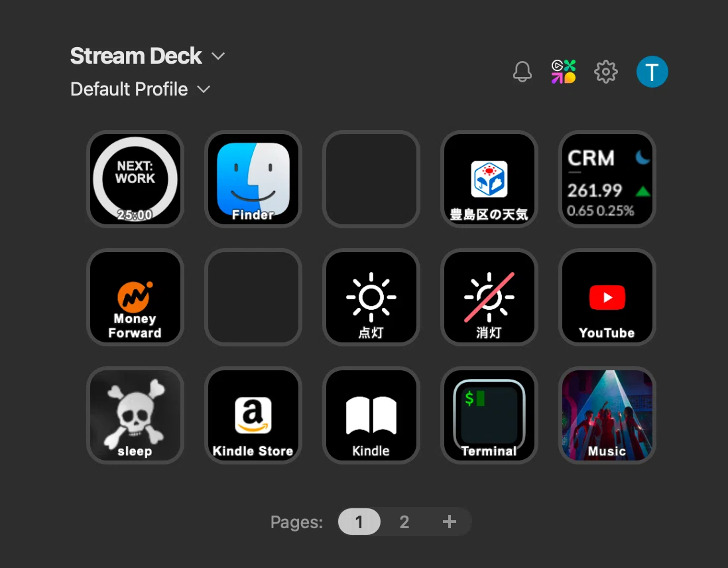Open the YouTube key
The height and width of the screenshot is (568, 728).
607,297
